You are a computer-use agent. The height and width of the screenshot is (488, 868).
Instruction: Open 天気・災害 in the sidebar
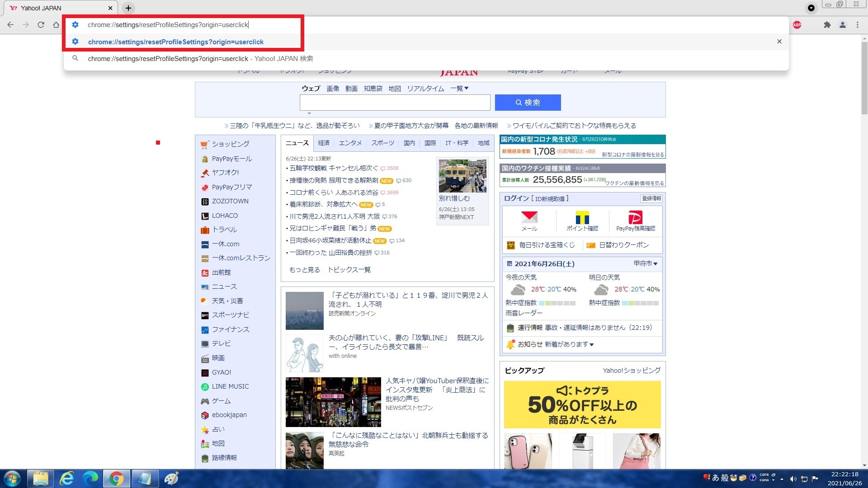tap(222, 301)
